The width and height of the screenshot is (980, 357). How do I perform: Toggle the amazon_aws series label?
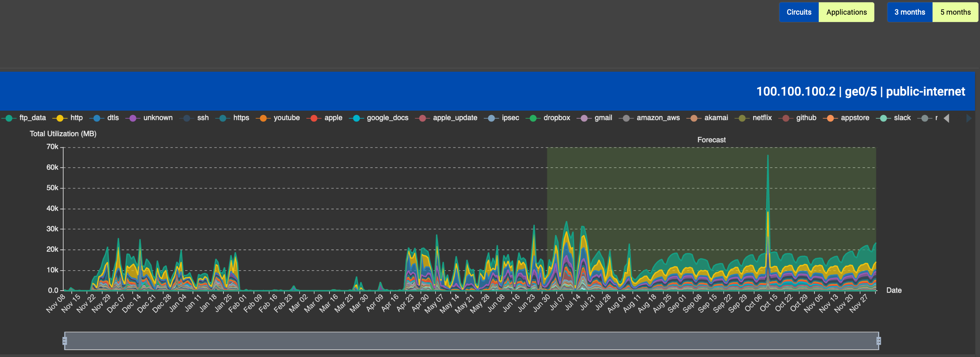(658, 118)
